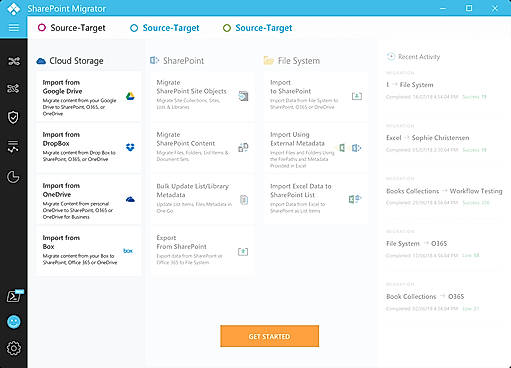Click the Cloud Storage heading
511x368 pixels.
click(76, 61)
